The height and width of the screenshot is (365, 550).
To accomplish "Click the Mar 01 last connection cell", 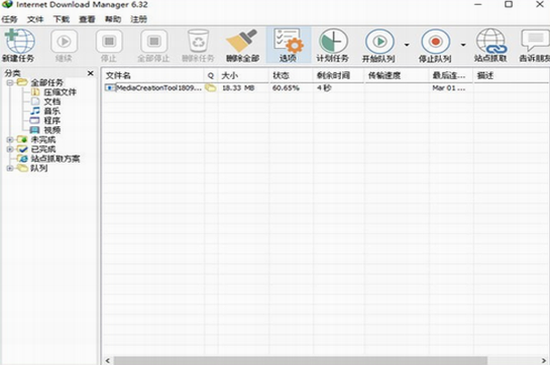I will (x=449, y=88).
